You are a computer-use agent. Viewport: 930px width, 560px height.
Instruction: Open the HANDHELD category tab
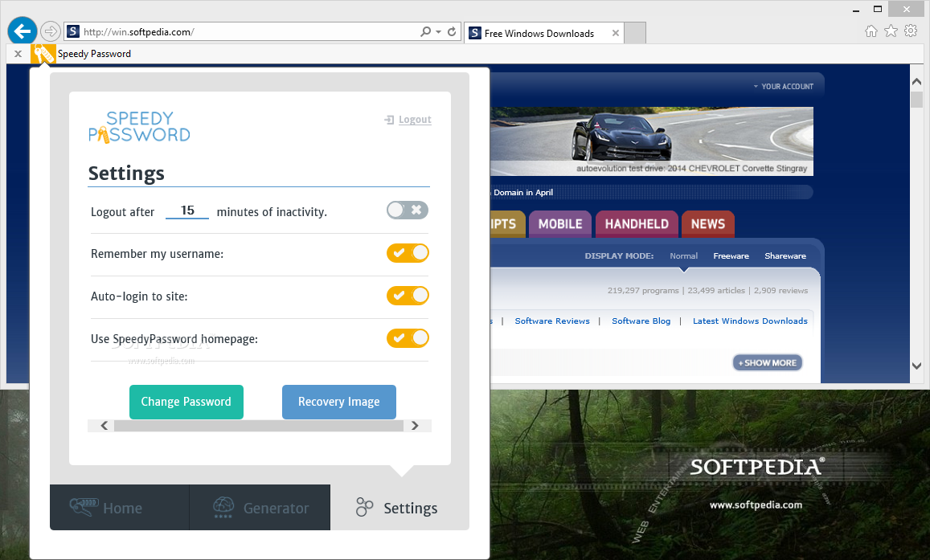pos(637,224)
